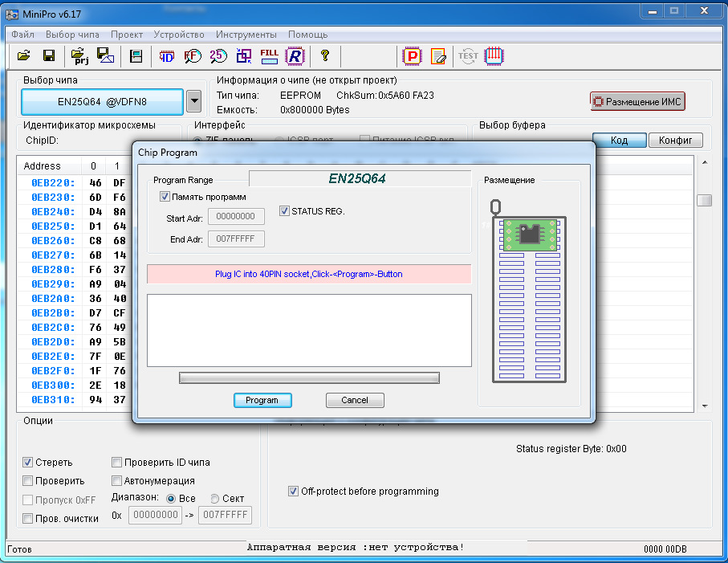Screen dimensions: 728x563
Task: Click the FF blank check icon
Action: pyautogui.click(x=193, y=56)
